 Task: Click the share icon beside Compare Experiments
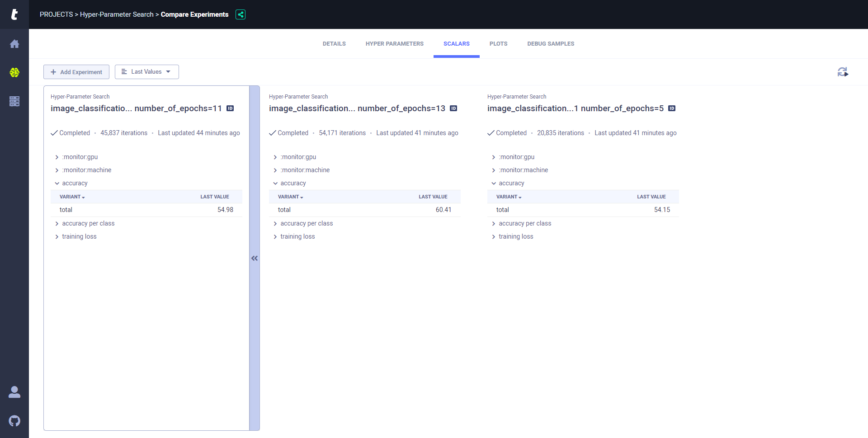[241, 14]
